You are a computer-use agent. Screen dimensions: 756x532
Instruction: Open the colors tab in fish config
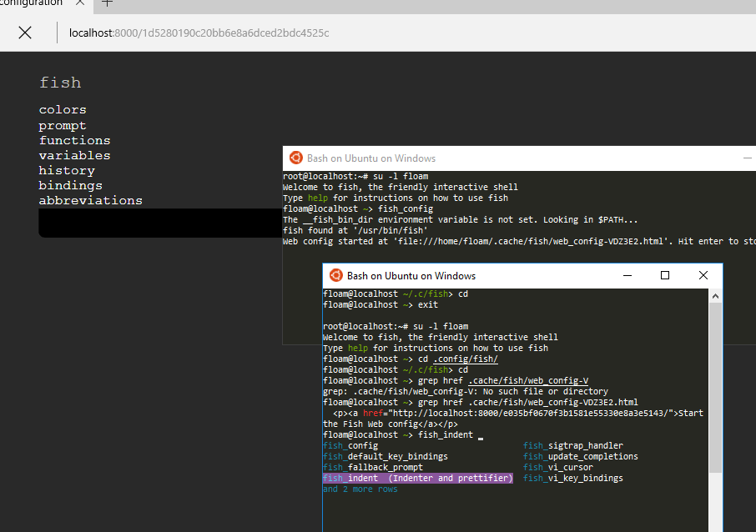click(x=63, y=110)
